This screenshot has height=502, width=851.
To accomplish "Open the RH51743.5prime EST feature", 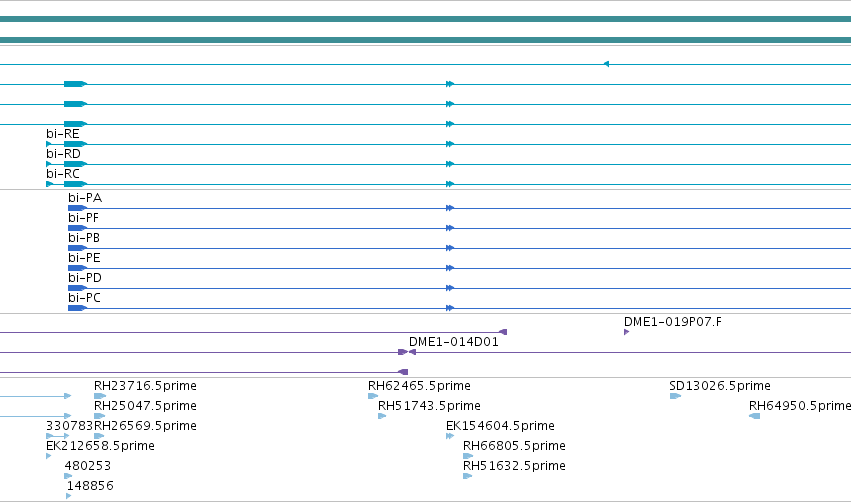I will (429, 406).
